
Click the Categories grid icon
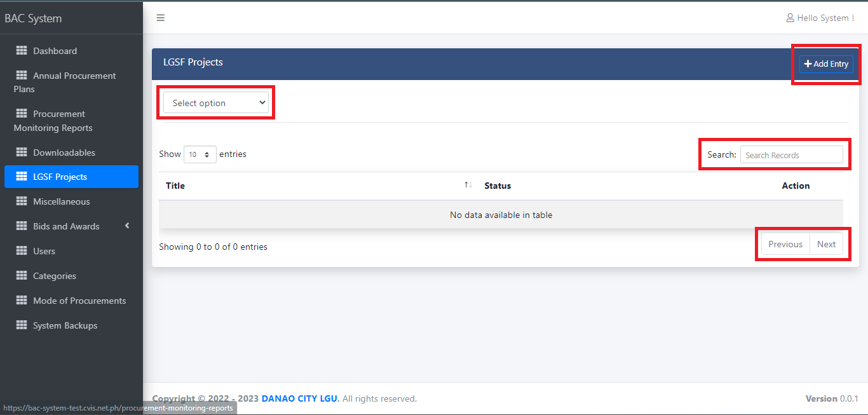click(22, 275)
